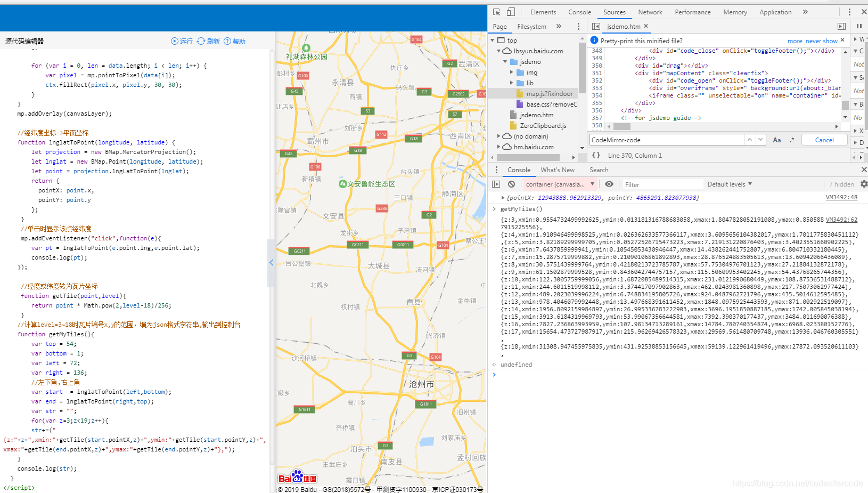Toggle regex (.*) search option

[792, 140]
